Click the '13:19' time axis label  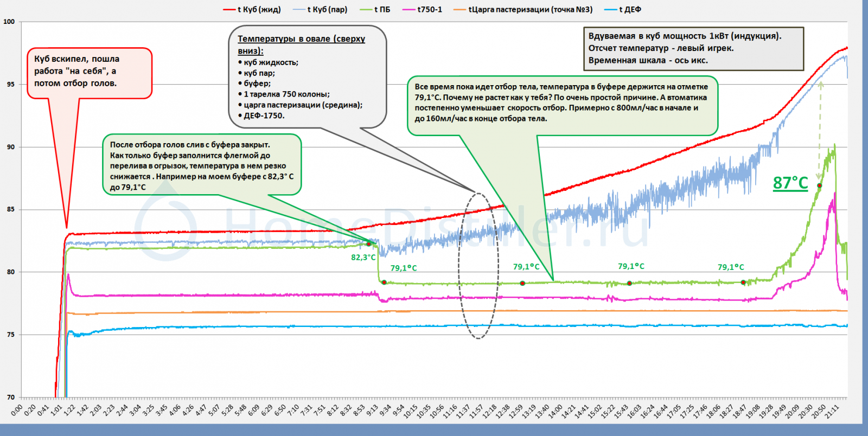pos(528,411)
